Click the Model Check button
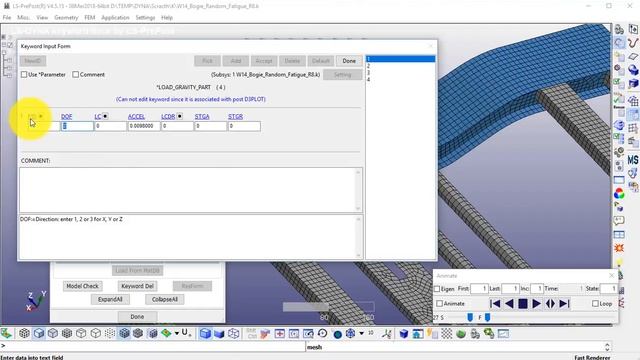Viewport: 640px width, 360px height. (x=82, y=286)
